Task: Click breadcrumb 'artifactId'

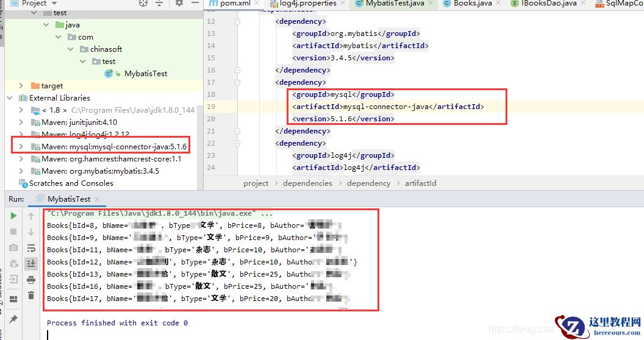Action: pos(421,183)
